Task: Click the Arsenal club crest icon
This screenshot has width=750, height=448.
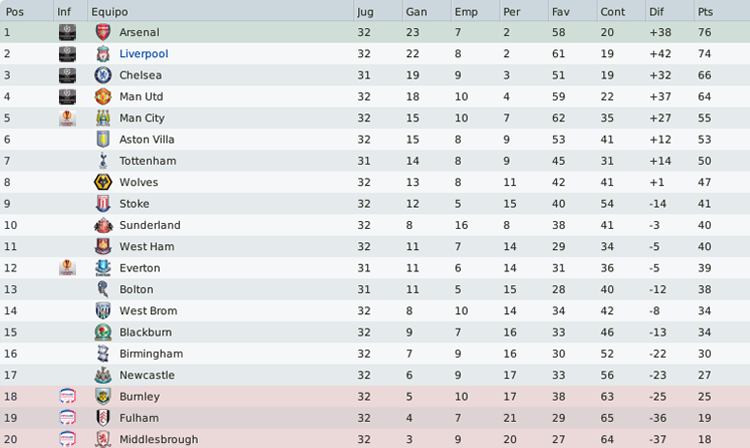Action: (103, 32)
